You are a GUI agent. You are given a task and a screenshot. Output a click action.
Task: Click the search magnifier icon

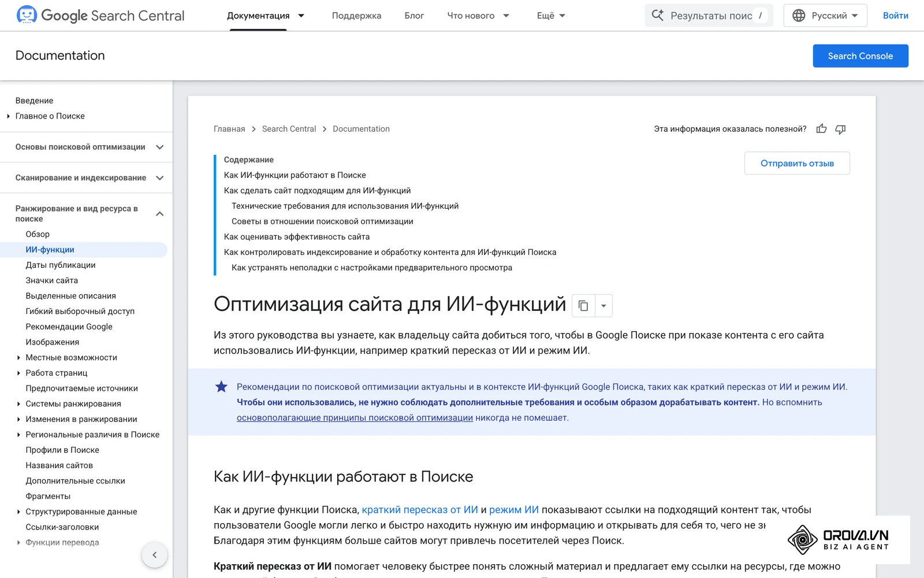[x=658, y=16]
